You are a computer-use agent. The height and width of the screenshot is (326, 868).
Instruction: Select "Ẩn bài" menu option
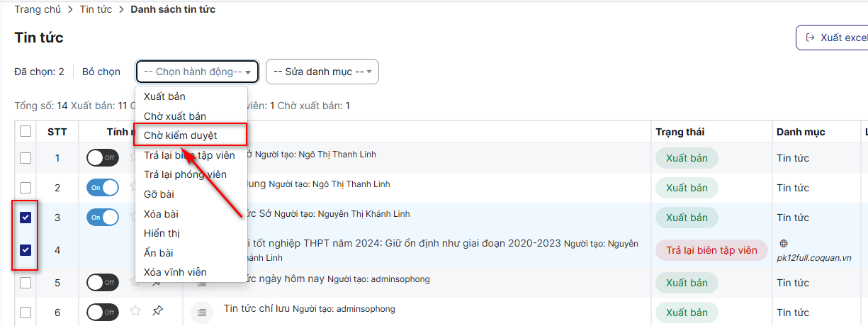point(159,253)
